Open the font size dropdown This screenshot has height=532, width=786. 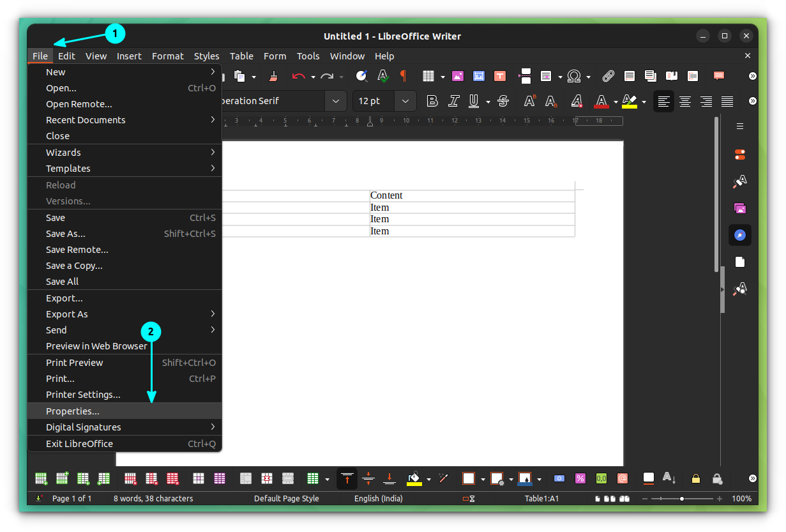(x=405, y=101)
